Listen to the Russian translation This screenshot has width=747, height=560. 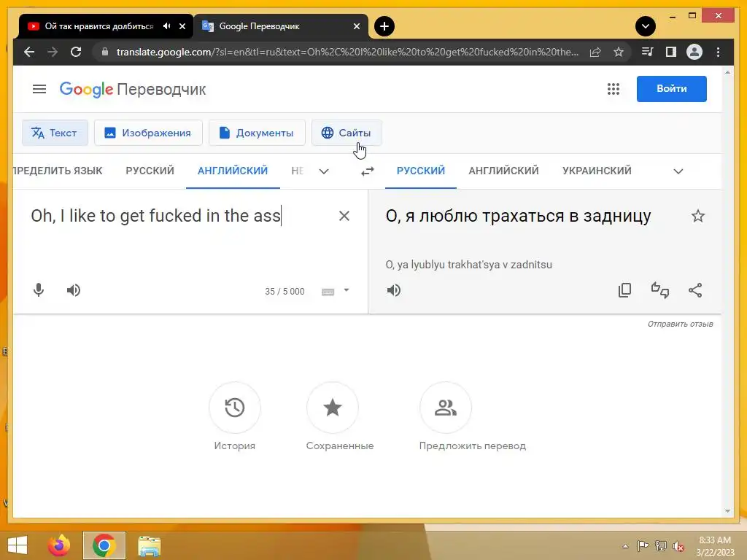pyautogui.click(x=393, y=290)
